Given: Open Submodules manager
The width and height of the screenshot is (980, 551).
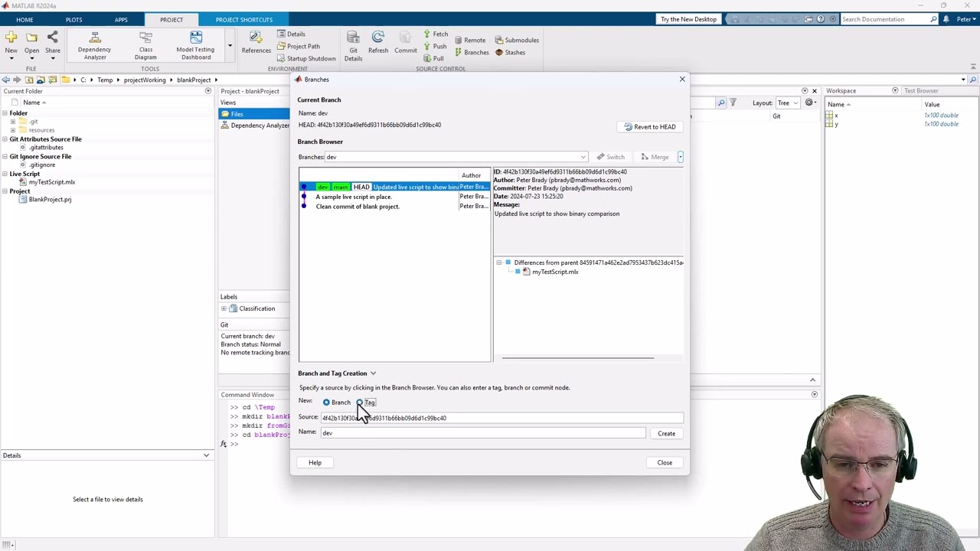Looking at the screenshot, I should point(517,40).
